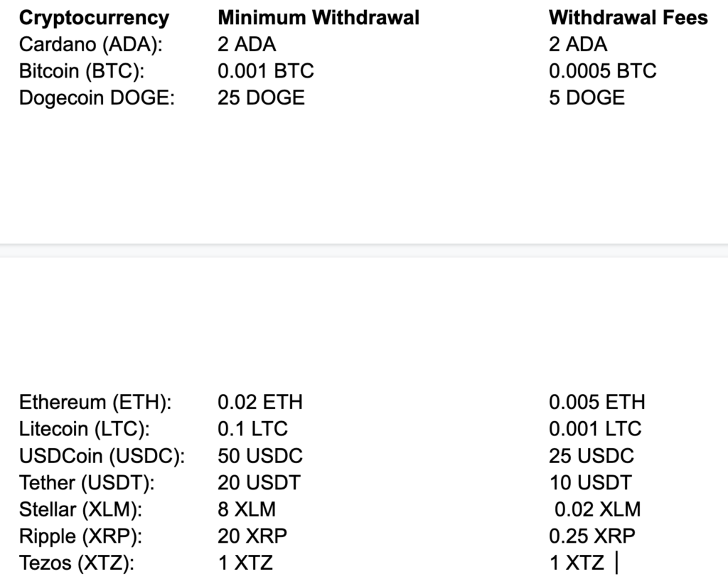Screen dimensions: 728x584
Task: Click the 0.001 BTC minimum withdrawal value
Action: tap(265, 71)
